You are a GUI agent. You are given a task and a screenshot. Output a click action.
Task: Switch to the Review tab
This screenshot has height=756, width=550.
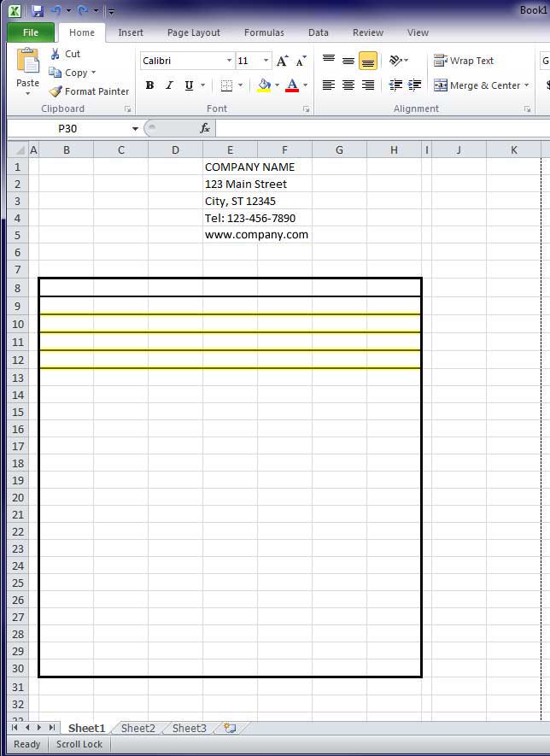pyautogui.click(x=368, y=32)
